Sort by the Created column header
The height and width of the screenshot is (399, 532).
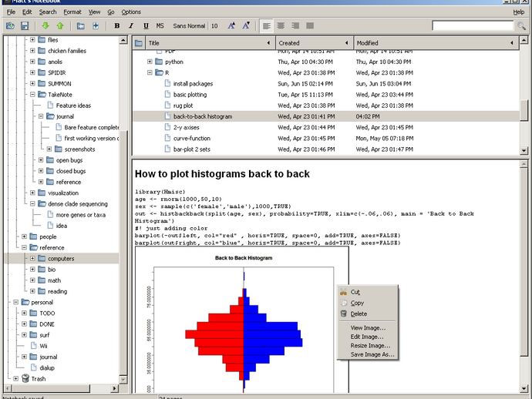(x=315, y=43)
